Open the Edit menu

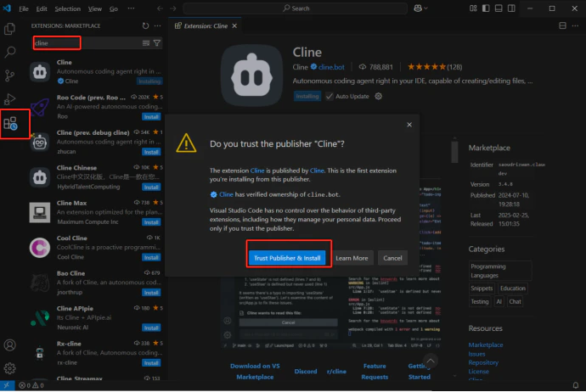point(41,8)
